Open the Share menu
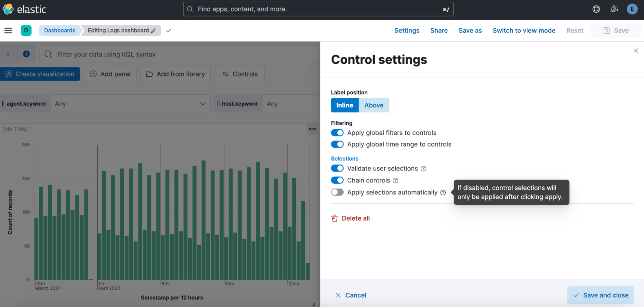 (x=439, y=31)
